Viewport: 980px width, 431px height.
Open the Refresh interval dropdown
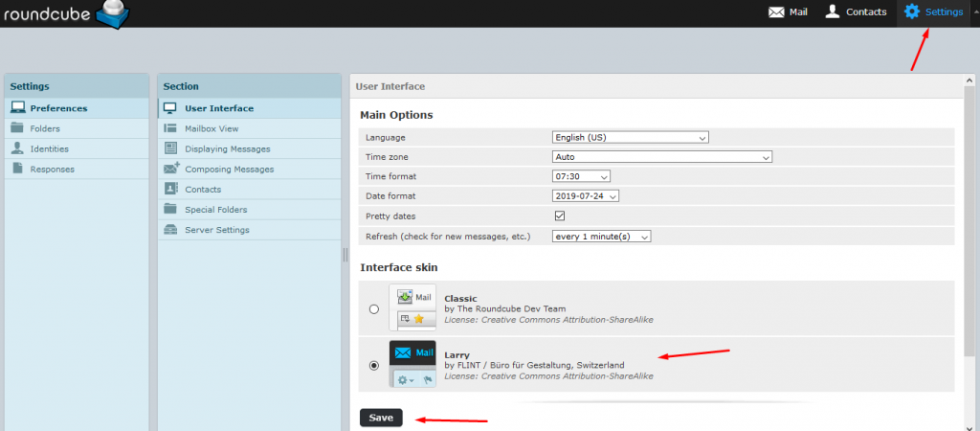[601, 236]
